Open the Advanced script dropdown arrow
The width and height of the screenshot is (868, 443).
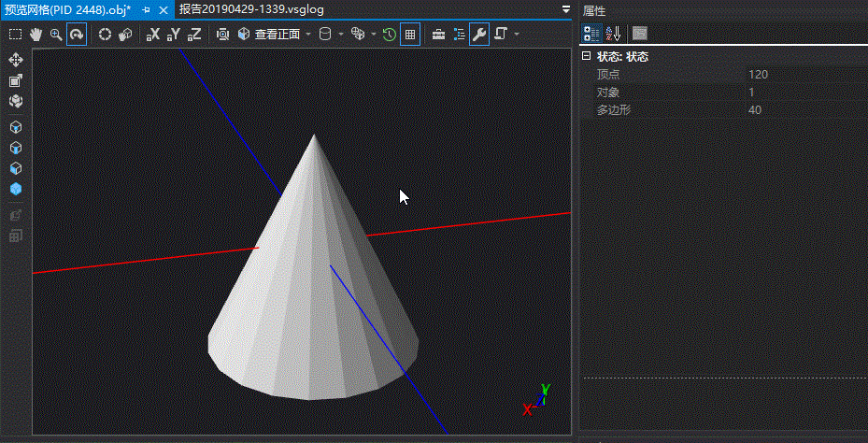[x=517, y=35]
